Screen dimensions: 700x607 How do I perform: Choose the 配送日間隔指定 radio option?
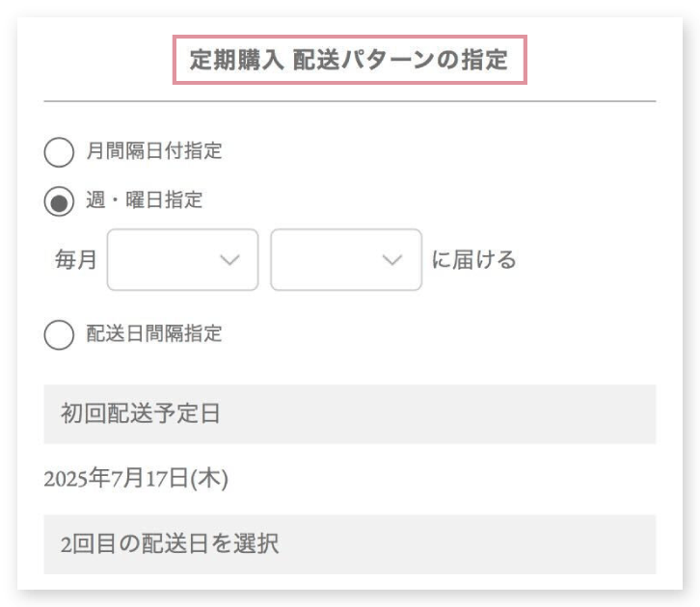click(x=59, y=335)
